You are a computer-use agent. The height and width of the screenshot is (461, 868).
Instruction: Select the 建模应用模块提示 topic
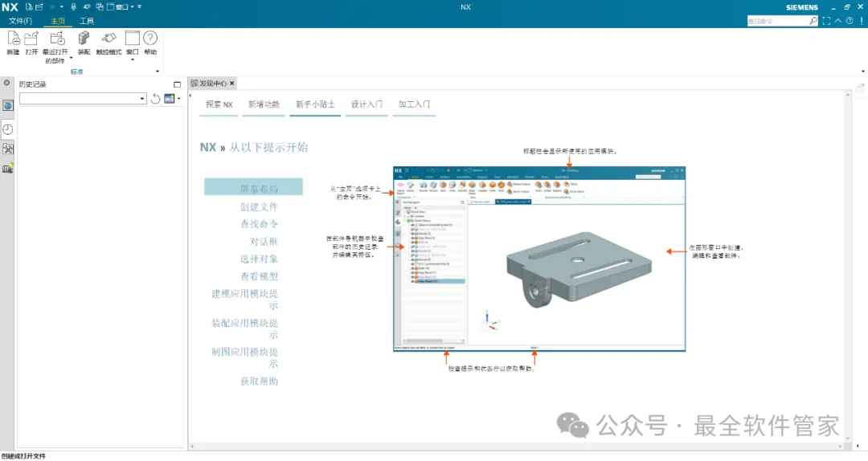tap(244, 300)
